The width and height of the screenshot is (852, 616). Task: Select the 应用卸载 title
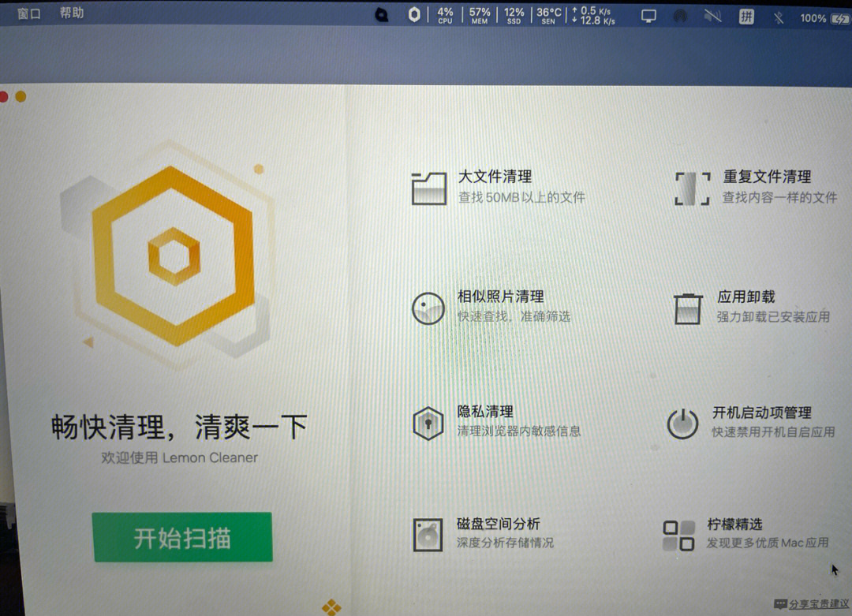(x=746, y=297)
